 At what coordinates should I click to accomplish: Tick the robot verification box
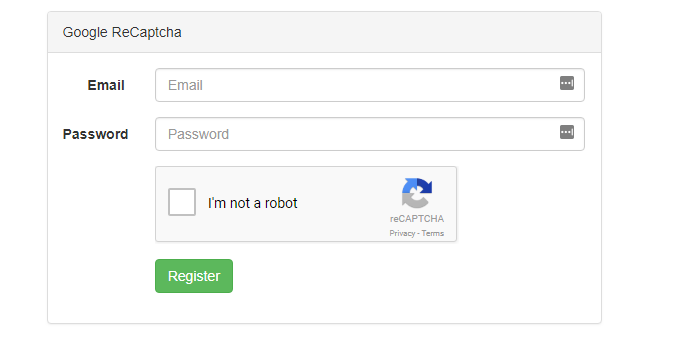tap(182, 202)
